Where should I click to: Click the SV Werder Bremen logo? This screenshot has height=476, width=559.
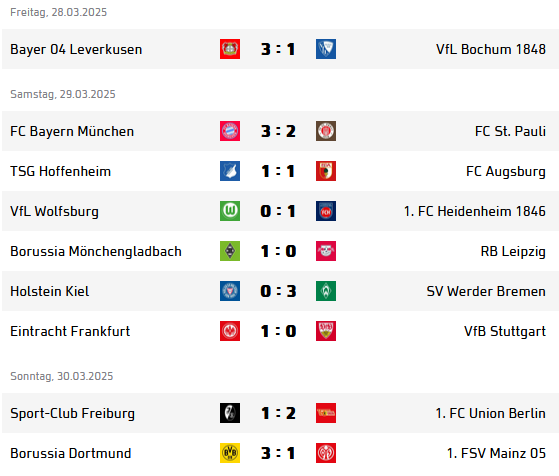(326, 291)
